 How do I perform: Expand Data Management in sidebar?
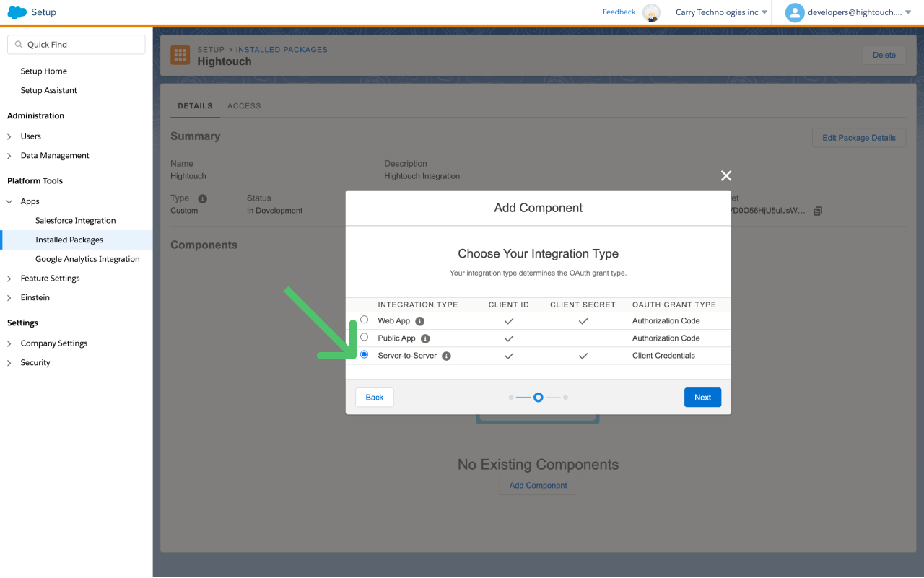[9, 156]
